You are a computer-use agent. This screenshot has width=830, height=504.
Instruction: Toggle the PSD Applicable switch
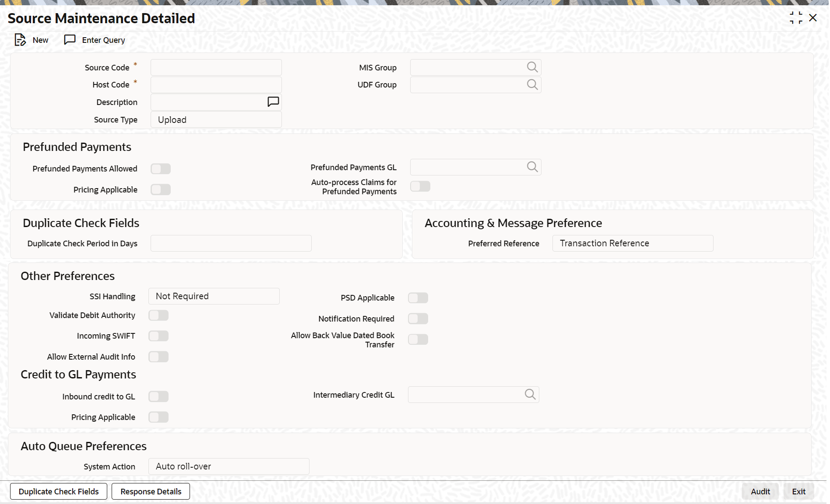418,298
